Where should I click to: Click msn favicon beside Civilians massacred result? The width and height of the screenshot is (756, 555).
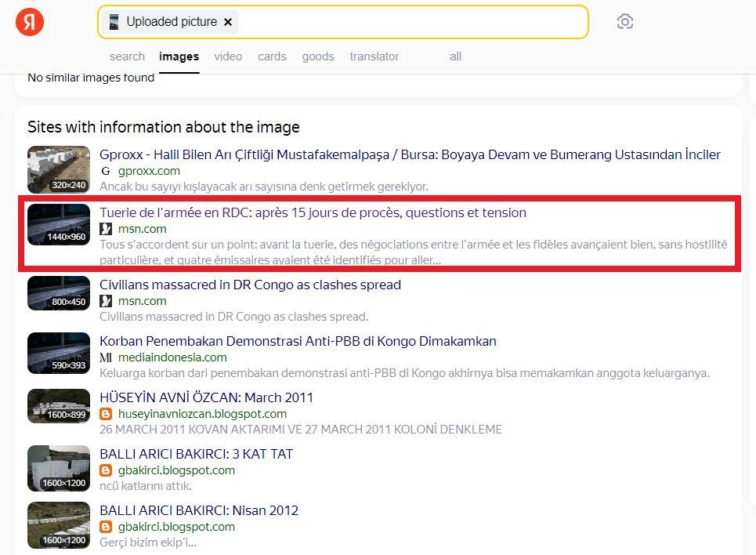tap(106, 301)
